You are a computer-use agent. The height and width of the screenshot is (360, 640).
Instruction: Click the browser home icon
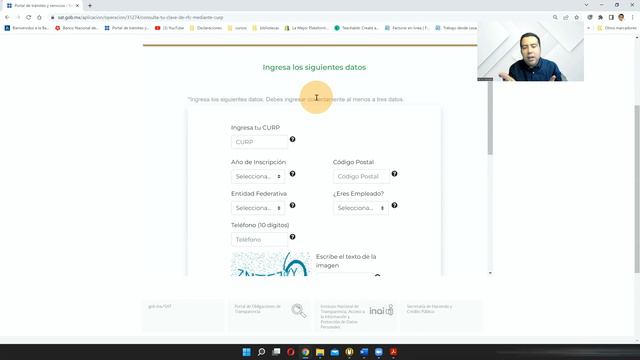coord(39,18)
